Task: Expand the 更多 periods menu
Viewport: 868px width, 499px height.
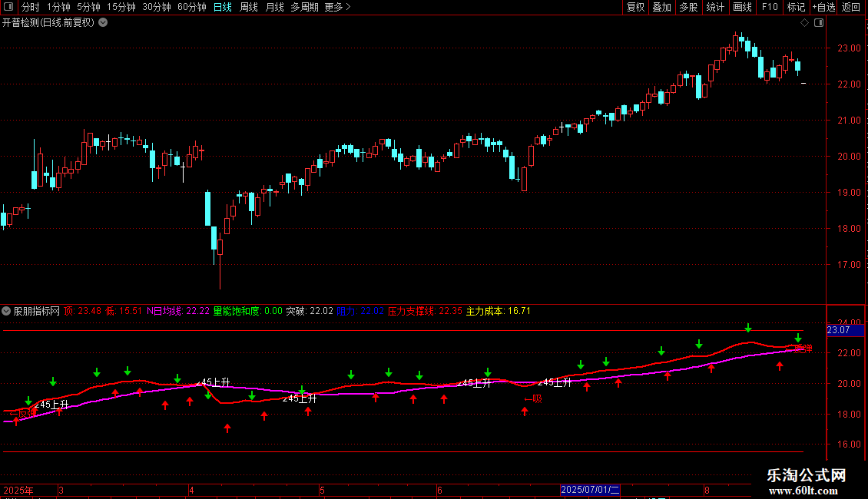Action: [x=337, y=7]
